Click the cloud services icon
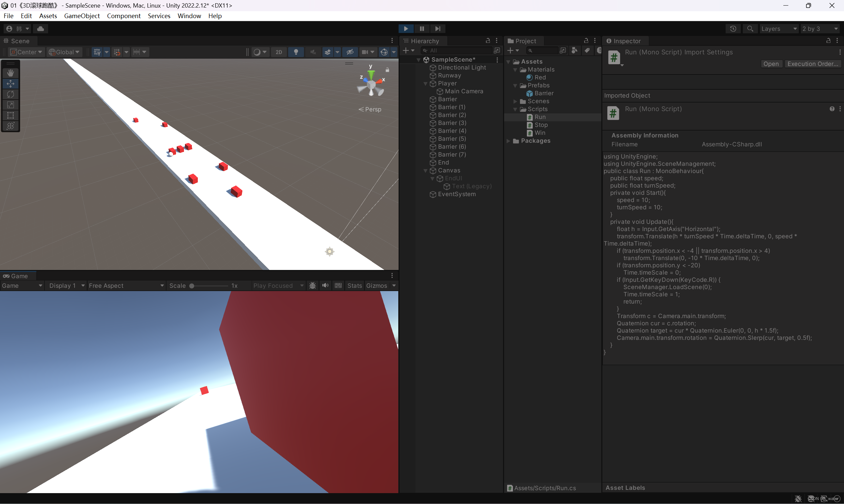This screenshot has height=504, width=844. 41,29
